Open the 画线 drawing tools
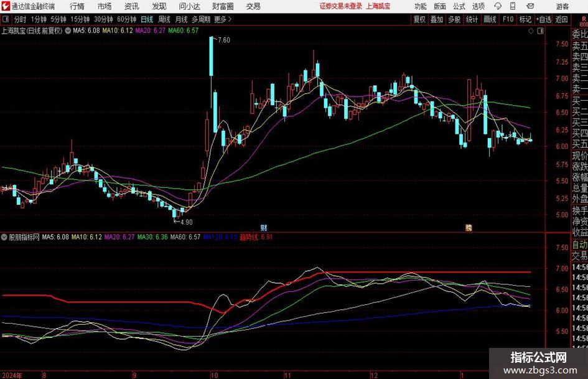This screenshot has height=379, width=588. (x=490, y=19)
